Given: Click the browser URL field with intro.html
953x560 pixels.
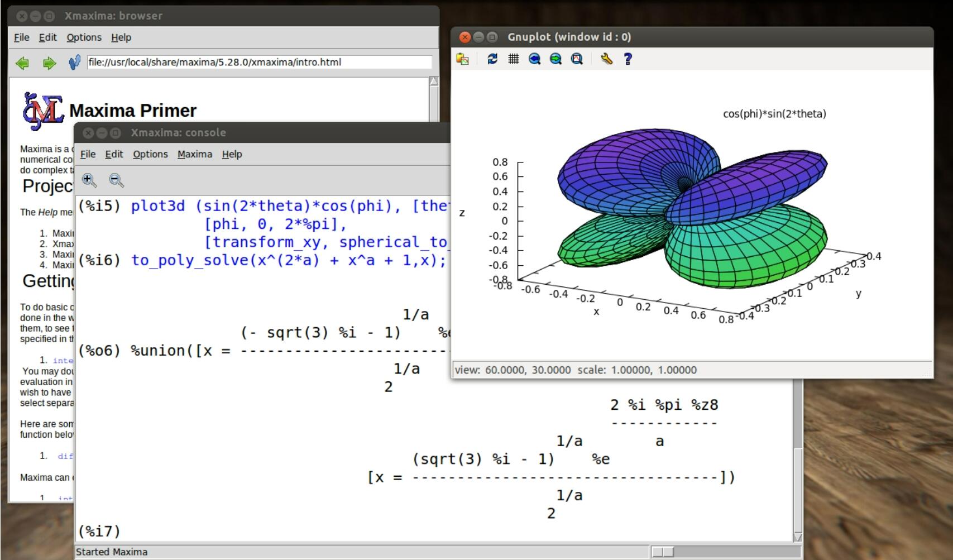Looking at the screenshot, I should pyautogui.click(x=260, y=62).
